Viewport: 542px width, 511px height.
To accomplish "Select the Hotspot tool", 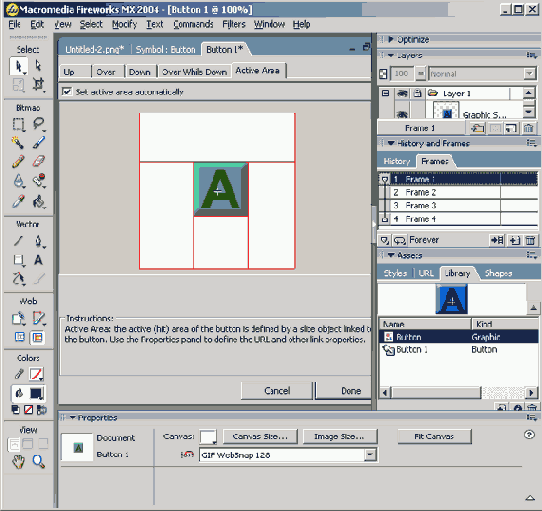I will [18, 318].
